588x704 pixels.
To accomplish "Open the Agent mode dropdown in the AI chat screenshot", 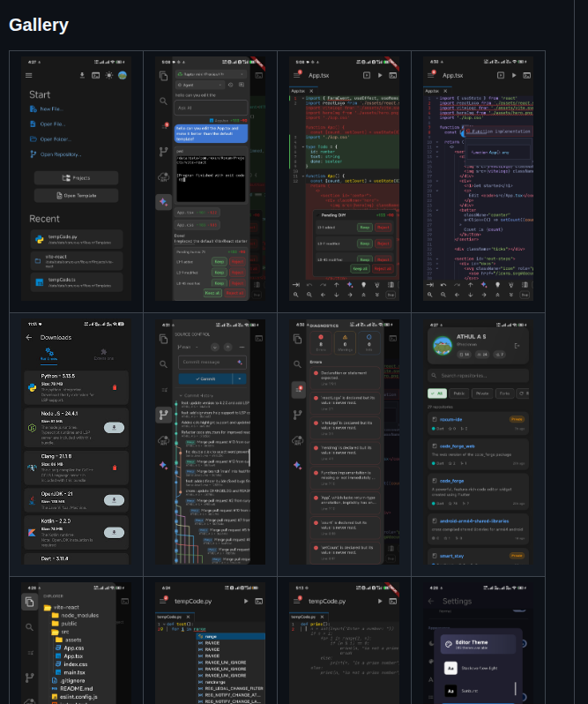I will [199, 85].
